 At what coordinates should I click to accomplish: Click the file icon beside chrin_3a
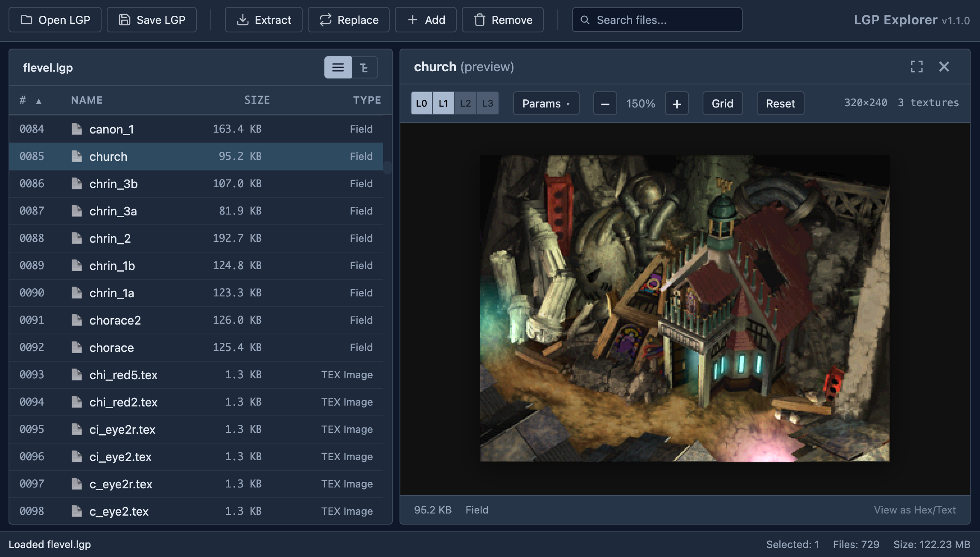tap(77, 211)
